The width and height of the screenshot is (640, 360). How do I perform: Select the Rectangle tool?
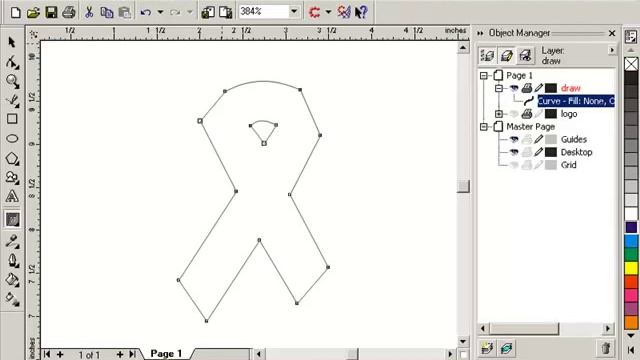pyautogui.click(x=12, y=119)
